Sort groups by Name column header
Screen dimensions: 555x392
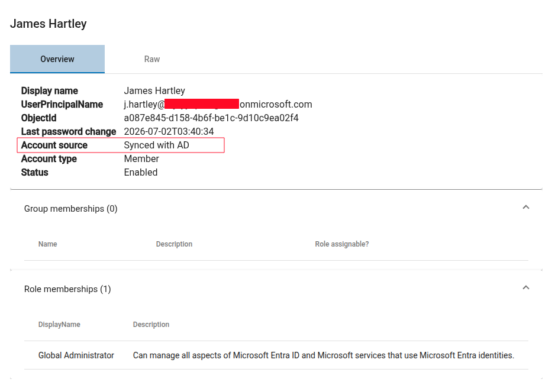pyautogui.click(x=48, y=244)
